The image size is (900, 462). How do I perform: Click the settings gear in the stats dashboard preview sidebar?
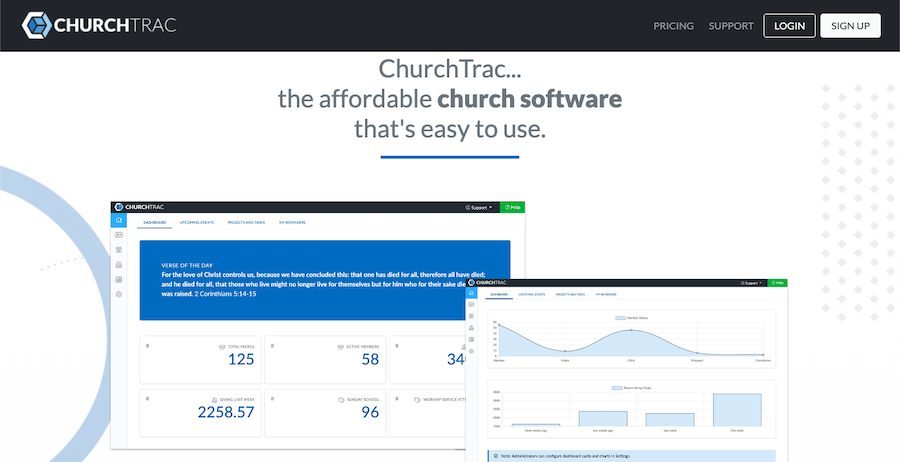coord(119,294)
